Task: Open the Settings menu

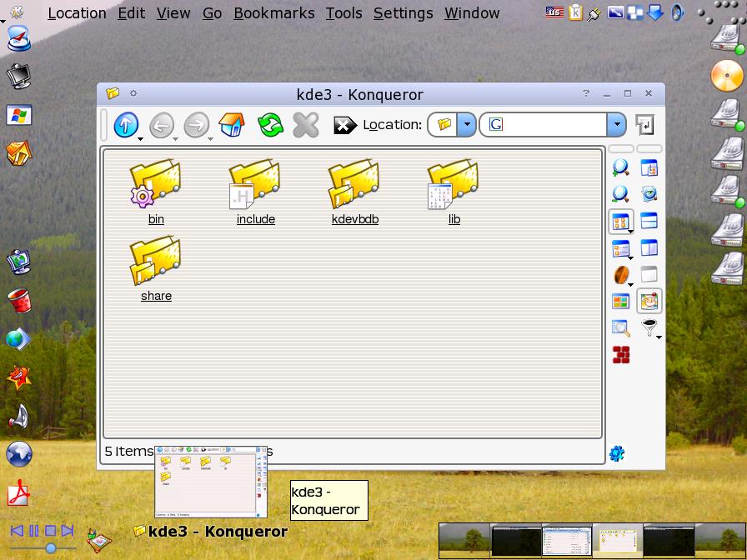Action: coord(403,13)
